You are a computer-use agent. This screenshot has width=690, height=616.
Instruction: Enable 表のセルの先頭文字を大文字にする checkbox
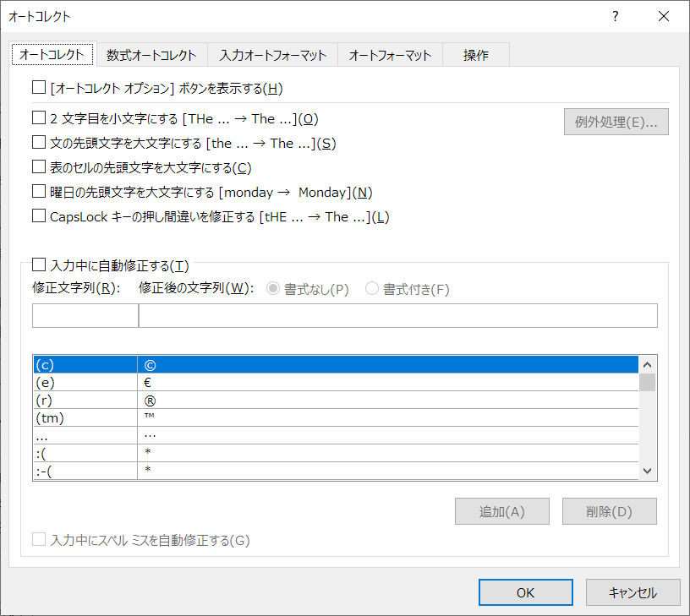pyautogui.click(x=38, y=167)
